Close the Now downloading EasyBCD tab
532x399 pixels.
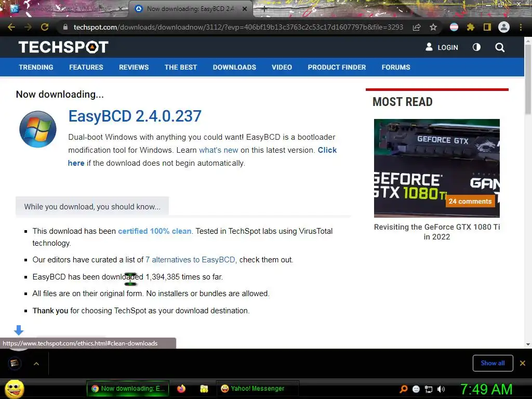pos(245,9)
